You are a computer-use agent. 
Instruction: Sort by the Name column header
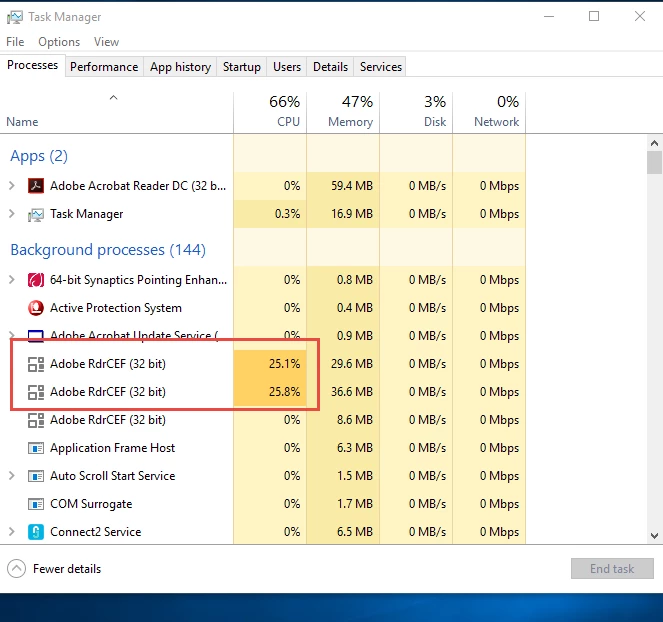tap(116, 112)
